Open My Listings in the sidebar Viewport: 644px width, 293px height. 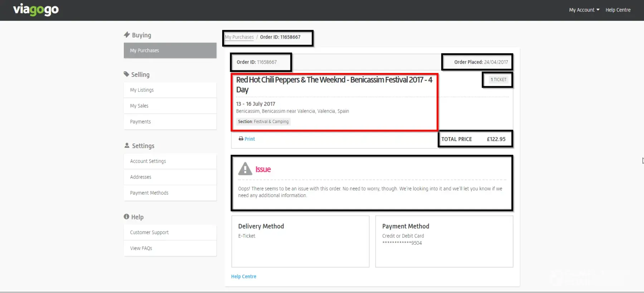(x=170, y=90)
